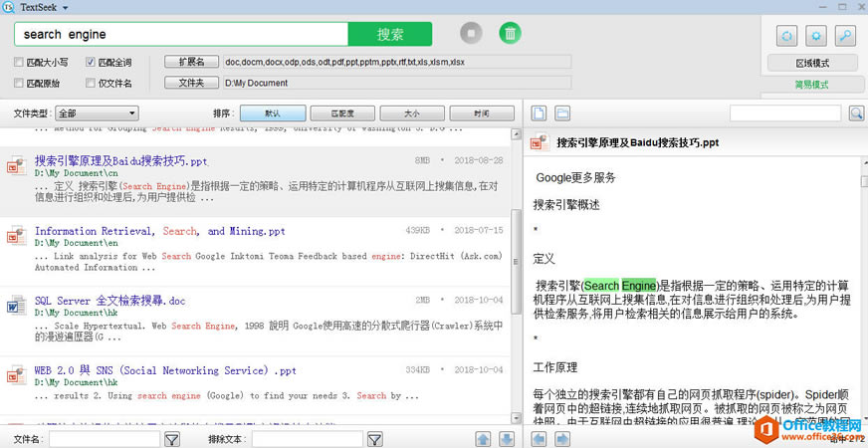Click the refresh icon in top right panel

pos(786,37)
